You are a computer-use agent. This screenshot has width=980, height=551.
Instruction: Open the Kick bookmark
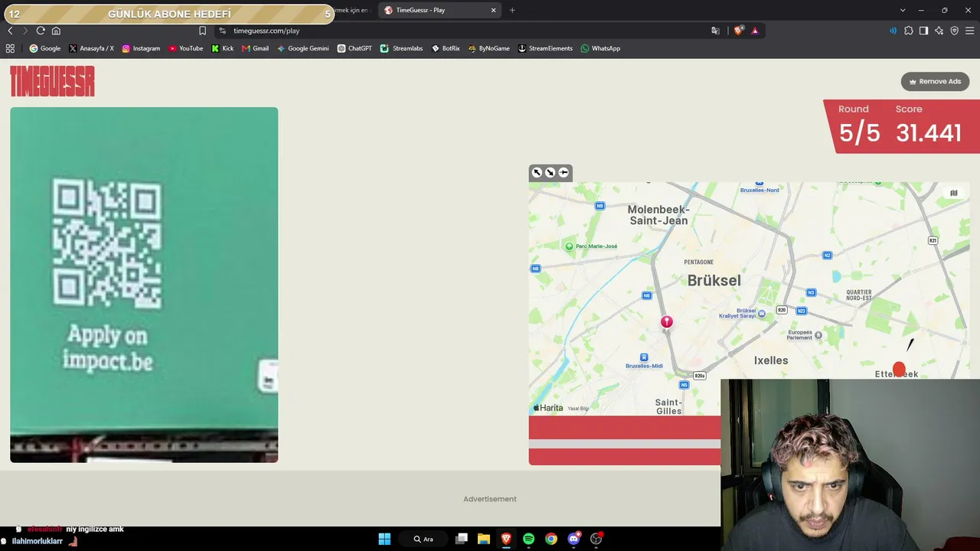coord(223,48)
